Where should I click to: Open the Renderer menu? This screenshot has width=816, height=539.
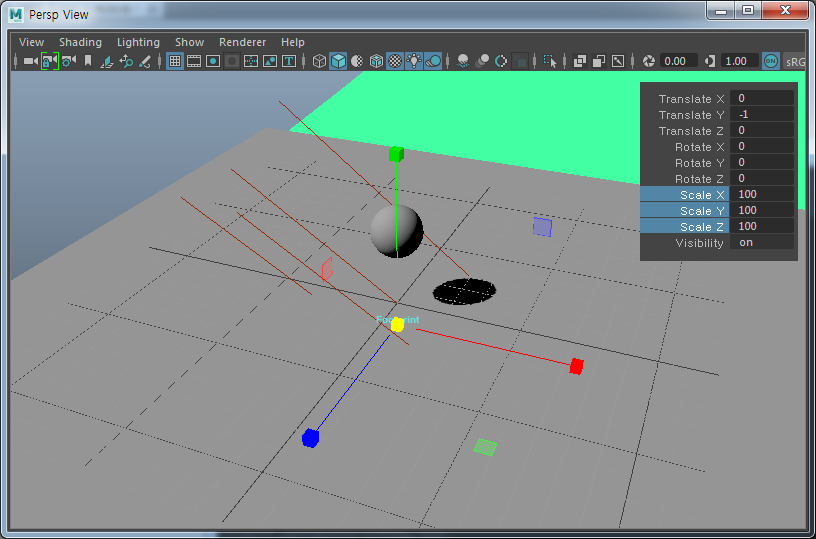click(243, 42)
